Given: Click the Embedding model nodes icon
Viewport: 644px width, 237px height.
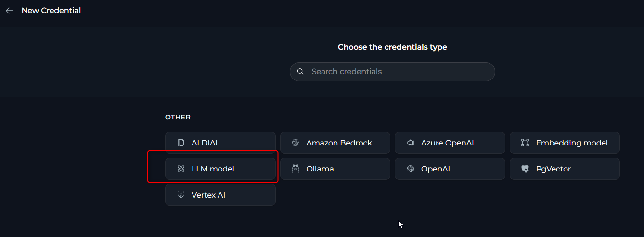Looking at the screenshot, I should [x=525, y=143].
